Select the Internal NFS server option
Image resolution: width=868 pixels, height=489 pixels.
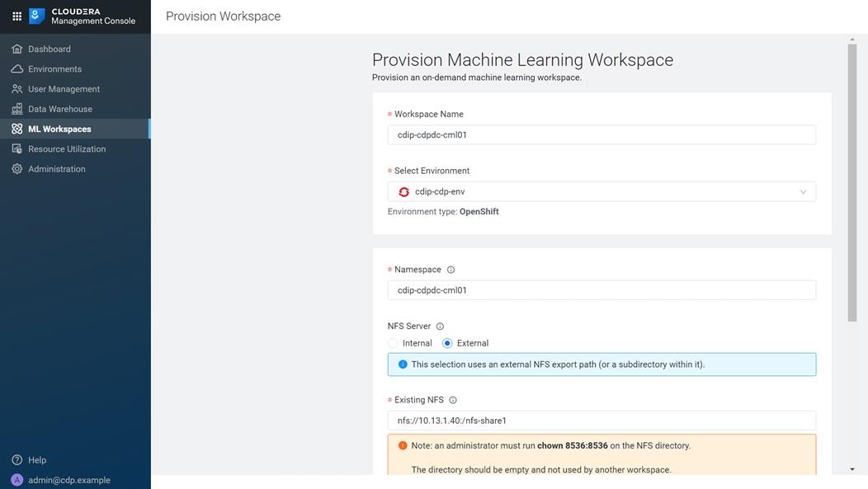point(393,343)
